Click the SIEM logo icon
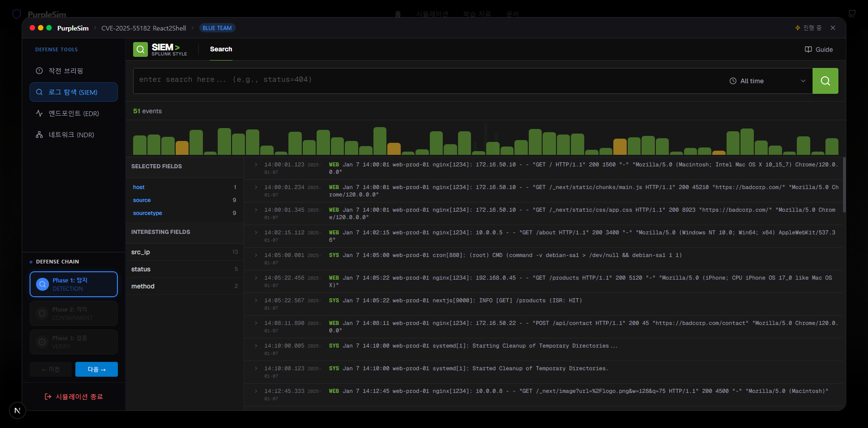Viewport: 868px width, 428px height. (x=141, y=49)
